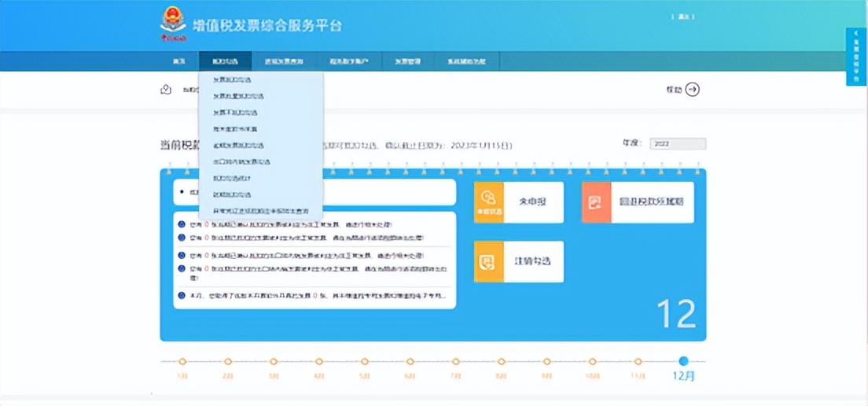Select the 4月 timeline marker
The image size is (868, 406).
(319, 362)
